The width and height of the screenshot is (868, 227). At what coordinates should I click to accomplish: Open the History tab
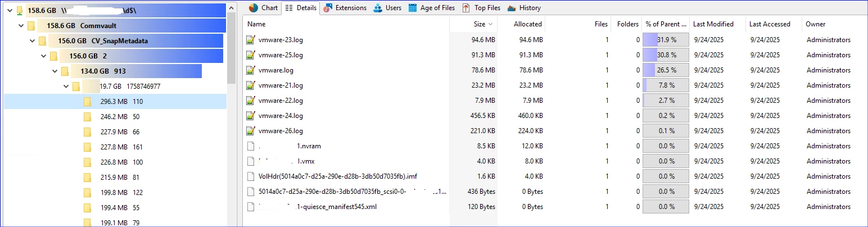pyautogui.click(x=524, y=8)
